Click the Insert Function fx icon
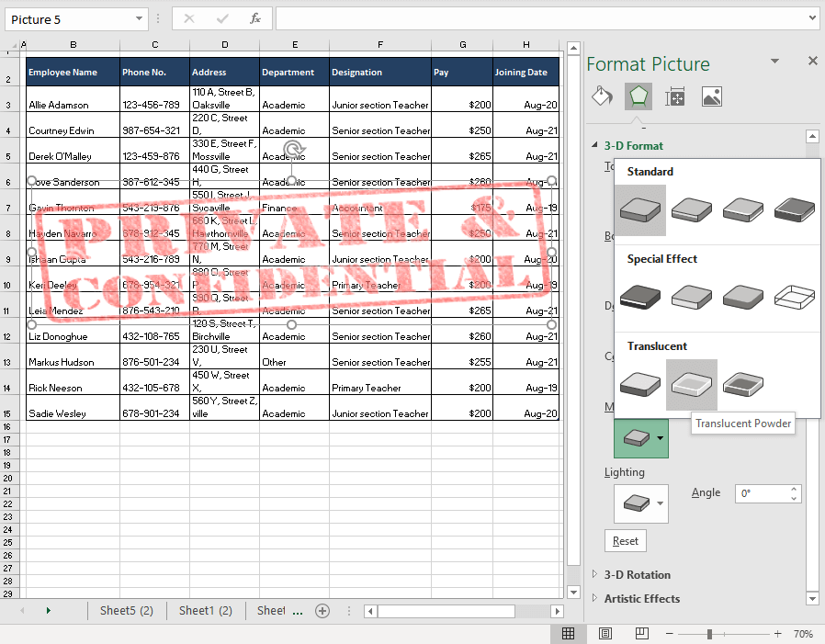825x644 pixels. [254, 17]
